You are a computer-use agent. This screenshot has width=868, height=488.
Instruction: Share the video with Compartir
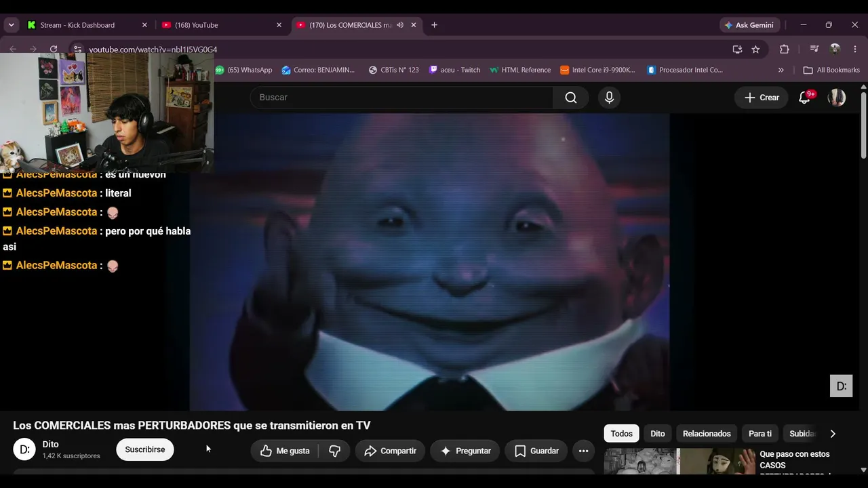pyautogui.click(x=390, y=451)
